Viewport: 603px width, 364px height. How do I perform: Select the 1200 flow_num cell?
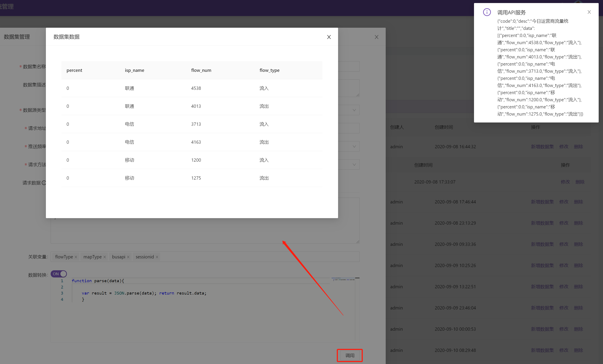196,160
